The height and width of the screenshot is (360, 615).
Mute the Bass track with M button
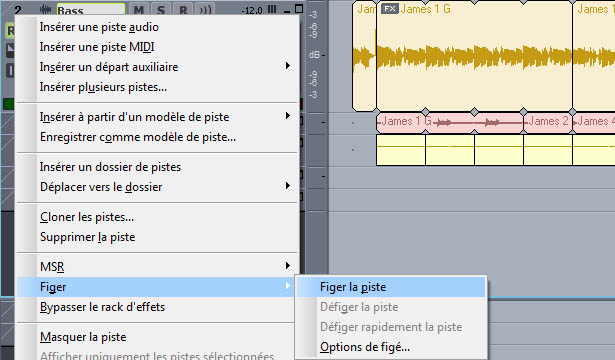[138, 9]
